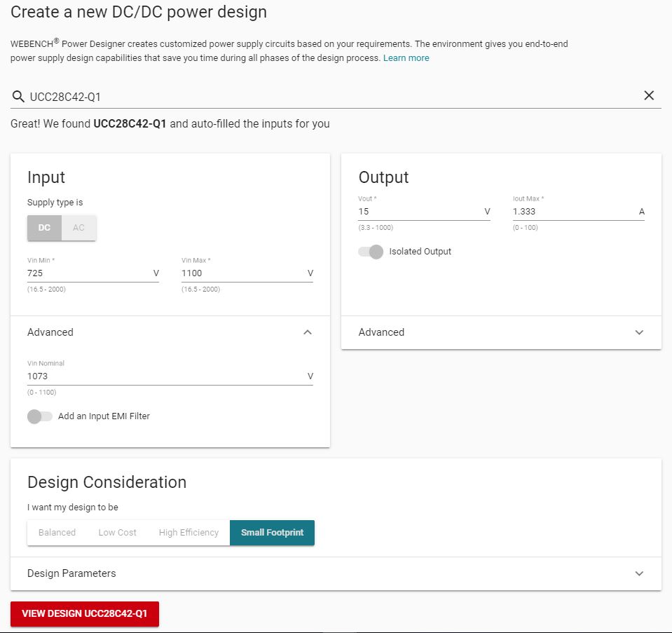Click the Vin Nominal input field
672x633 pixels.
click(170, 376)
